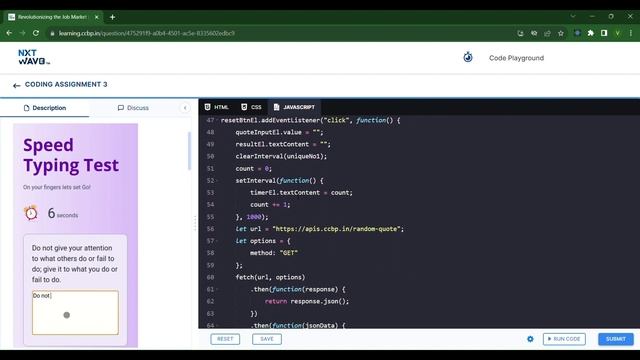Image resolution: width=640 pixels, height=360 pixels.
Task: Click the SUBMIT button
Action: click(616, 339)
